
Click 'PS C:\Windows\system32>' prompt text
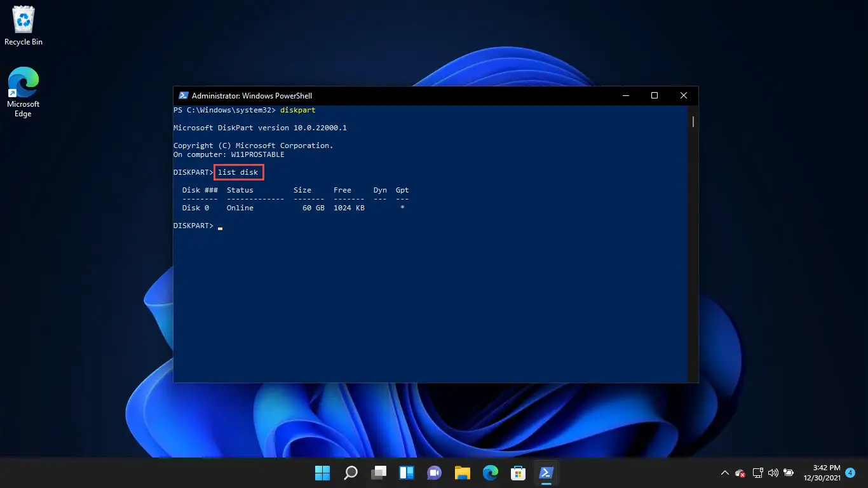coord(224,110)
